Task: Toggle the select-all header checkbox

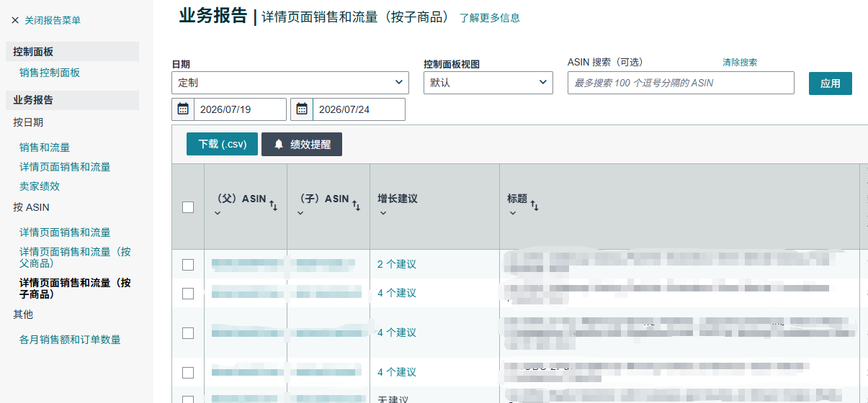Action: (188, 207)
